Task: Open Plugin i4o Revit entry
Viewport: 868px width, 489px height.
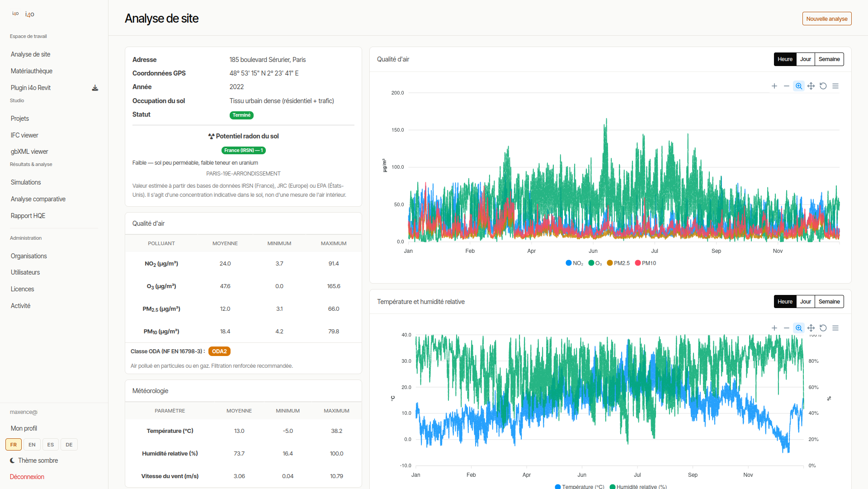Action: [31, 88]
